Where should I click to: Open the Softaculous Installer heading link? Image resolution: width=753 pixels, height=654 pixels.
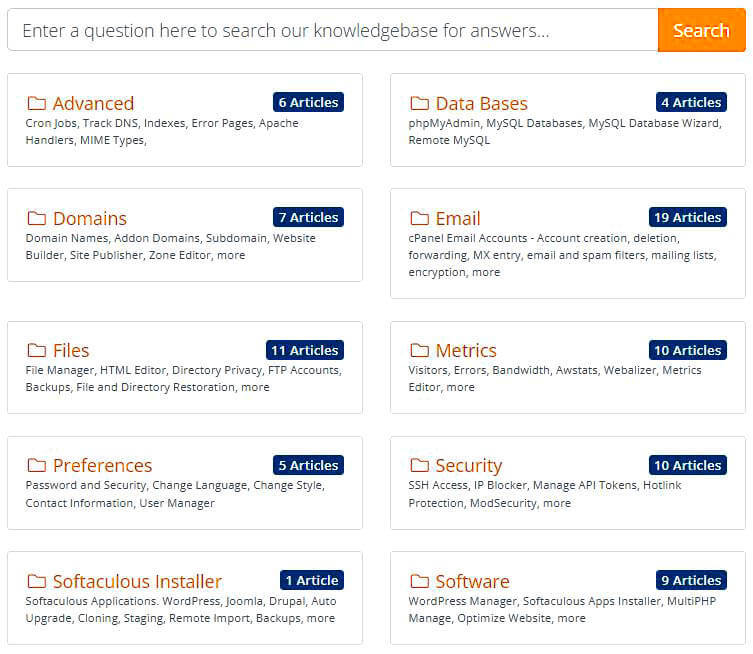[137, 582]
